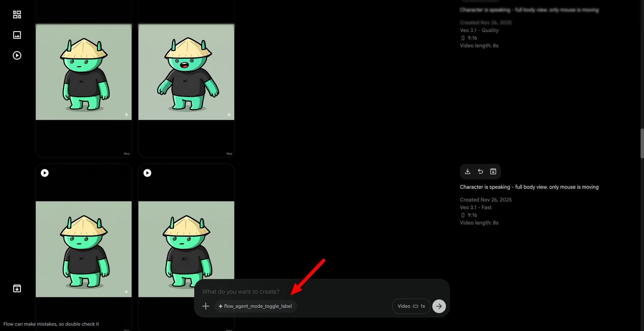Open the bottom-left character video thumbnail

[x=84, y=249]
